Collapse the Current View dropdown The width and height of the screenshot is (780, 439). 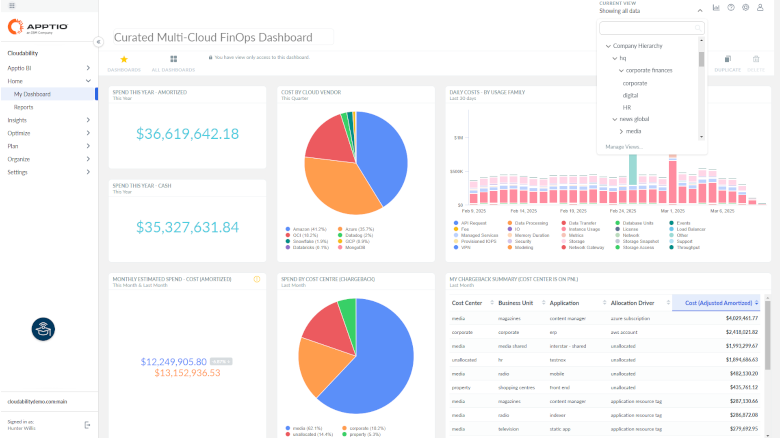699,10
